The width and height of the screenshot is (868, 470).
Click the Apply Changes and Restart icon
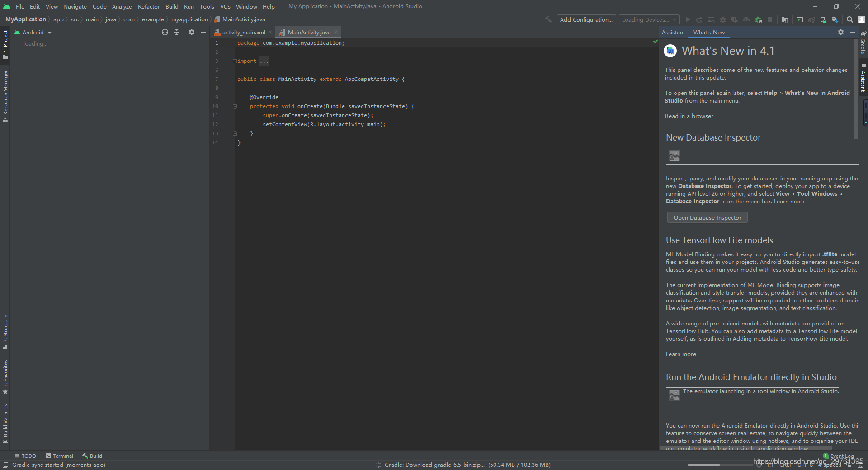[699, 19]
